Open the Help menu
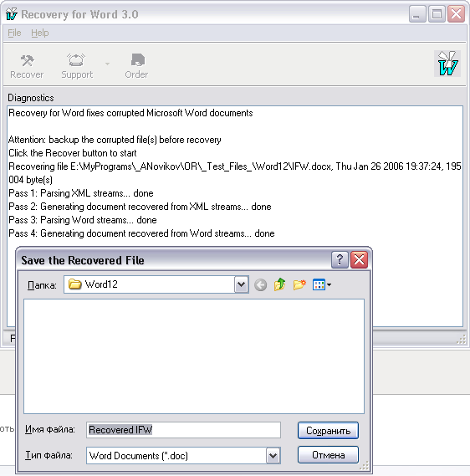 (40, 33)
